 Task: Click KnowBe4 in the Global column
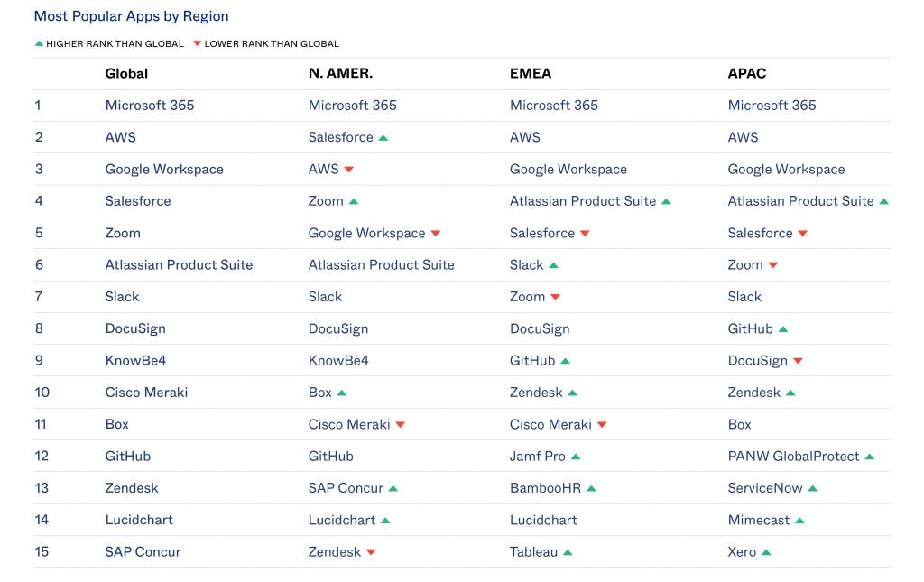pyautogui.click(x=135, y=360)
